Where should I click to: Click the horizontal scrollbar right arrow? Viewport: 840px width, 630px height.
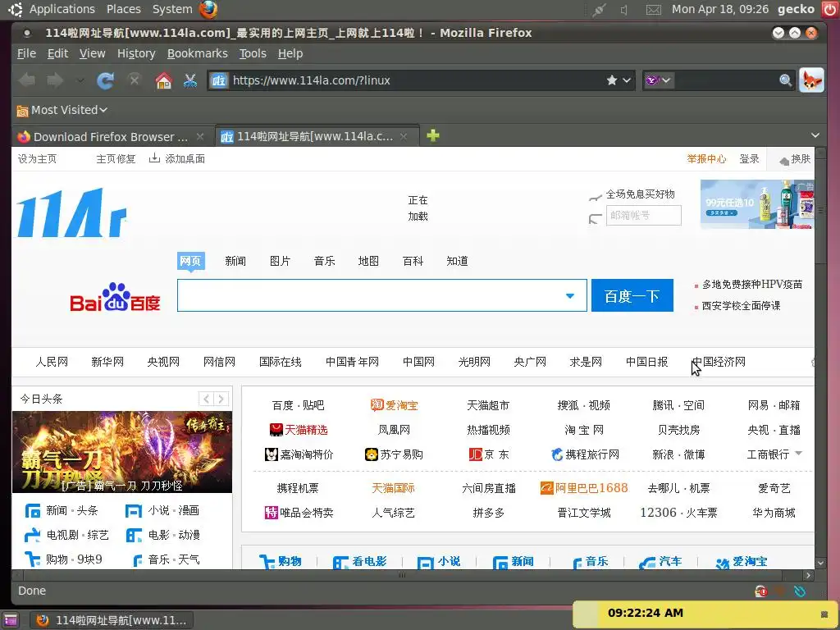[808, 575]
